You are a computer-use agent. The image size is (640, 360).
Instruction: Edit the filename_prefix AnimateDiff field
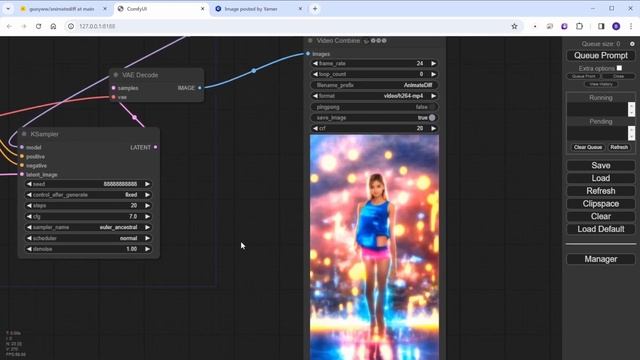pyautogui.click(x=374, y=85)
